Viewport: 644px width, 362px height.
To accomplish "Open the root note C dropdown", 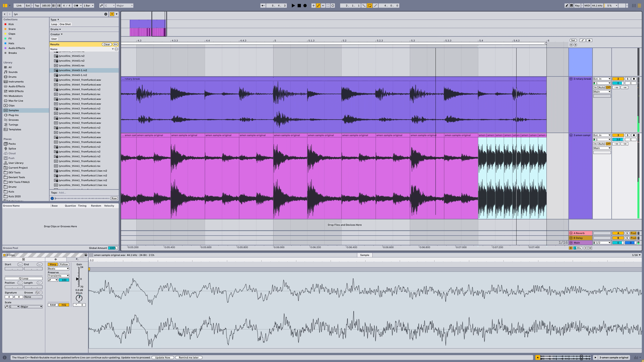I will click(109, 6).
